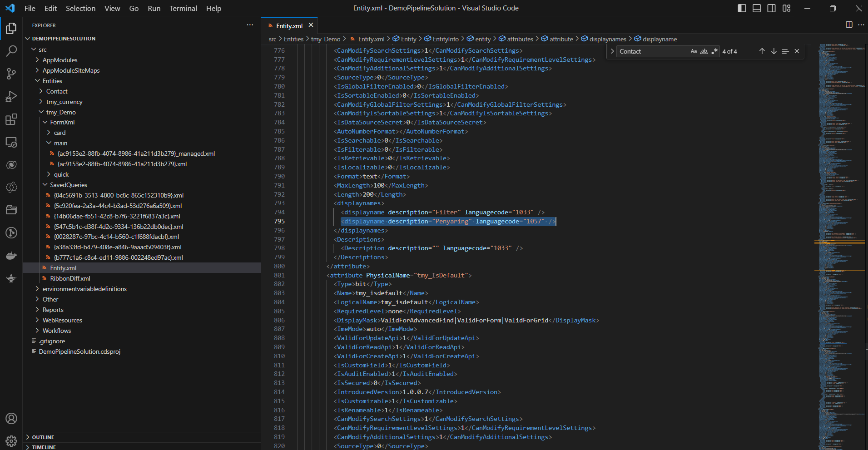Screen dimensions: 868x450
Task: Click the split editor right icon
Action: (x=849, y=25)
